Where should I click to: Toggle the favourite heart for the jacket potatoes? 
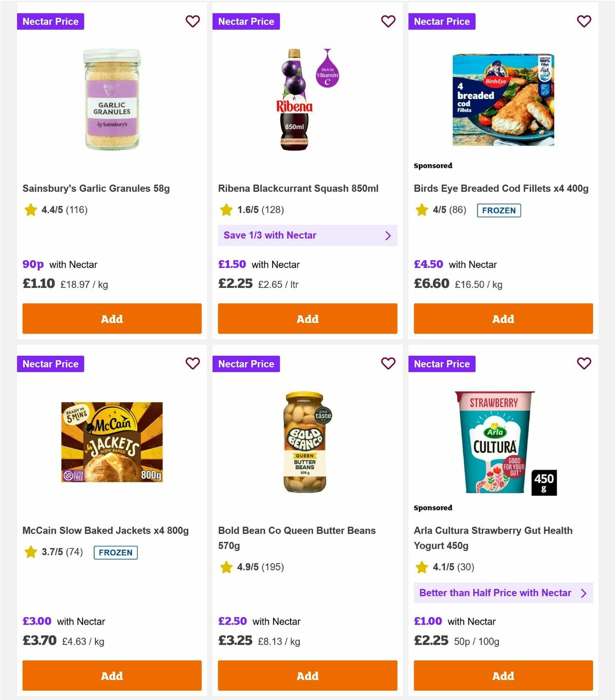tap(193, 363)
